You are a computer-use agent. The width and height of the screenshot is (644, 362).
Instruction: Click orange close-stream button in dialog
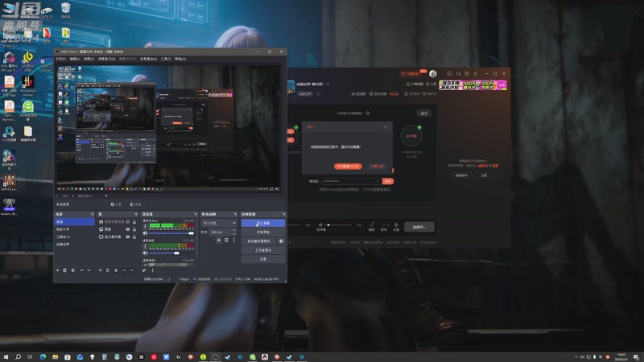(348, 167)
